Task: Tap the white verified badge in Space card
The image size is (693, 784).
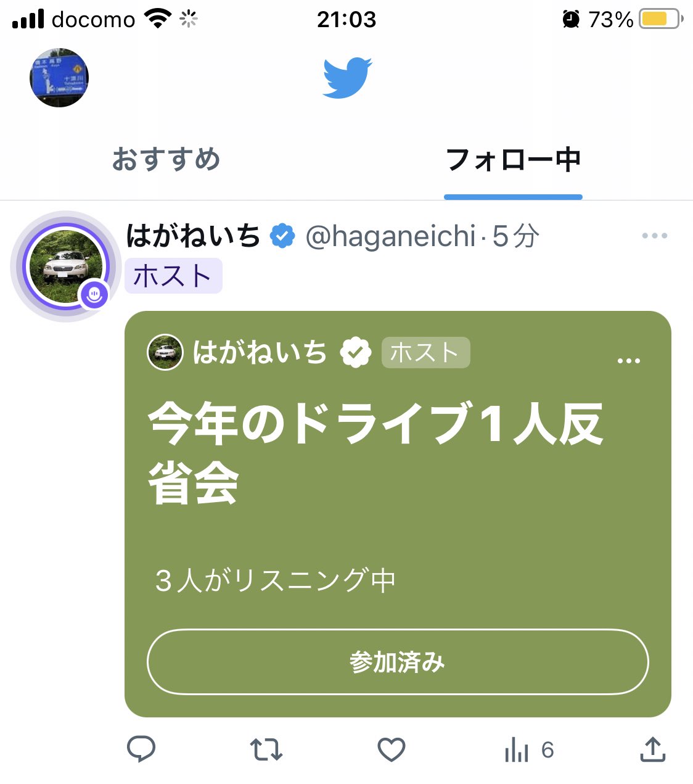Action: [x=356, y=352]
